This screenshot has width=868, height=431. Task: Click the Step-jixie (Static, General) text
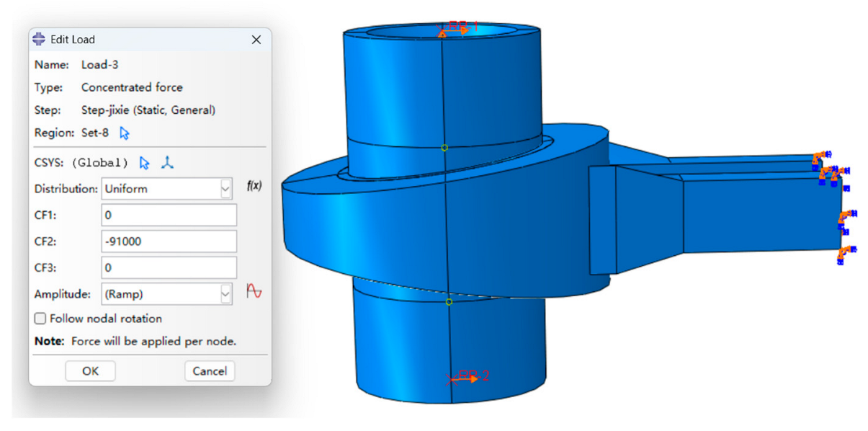point(148,110)
